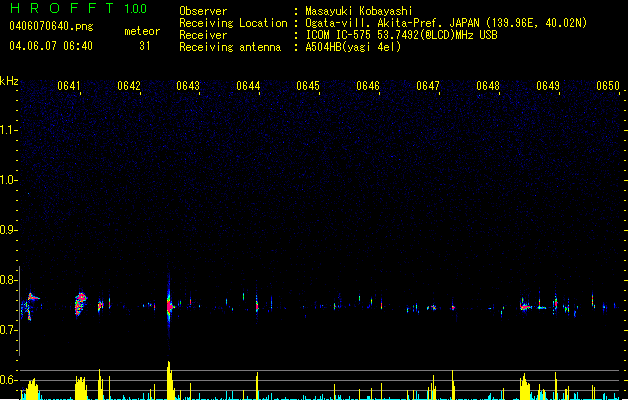Click the 0641 time marker
Image resolution: width=629 pixels, height=400 pixels.
coord(69,86)
